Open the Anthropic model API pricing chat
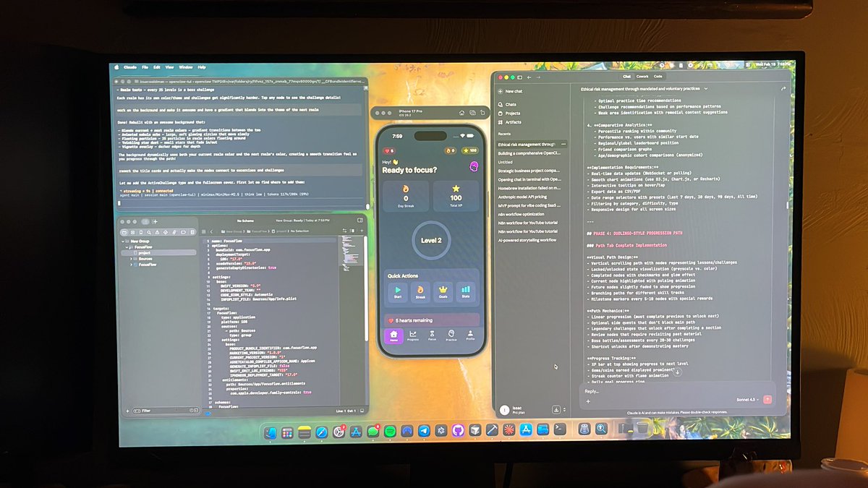Image resolution: width=868 pixels, height=488 pixels. 522,197
